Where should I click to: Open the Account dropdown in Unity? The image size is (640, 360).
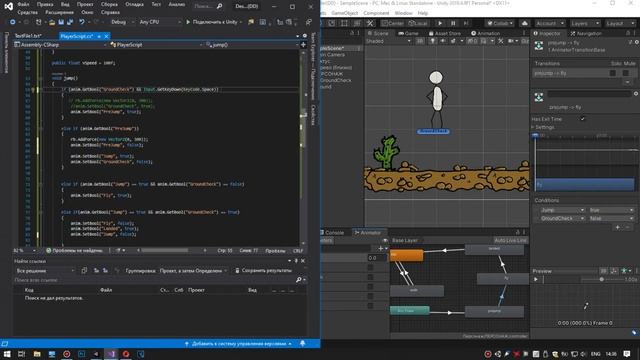550,23
